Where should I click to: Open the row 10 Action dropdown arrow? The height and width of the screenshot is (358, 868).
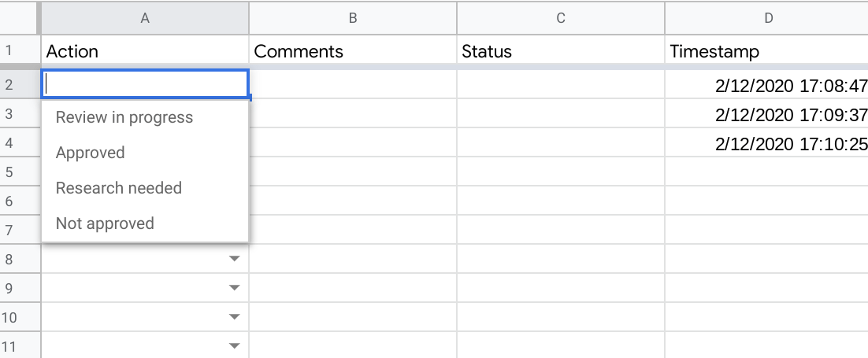pyautogui.click(x=234, y=317)
